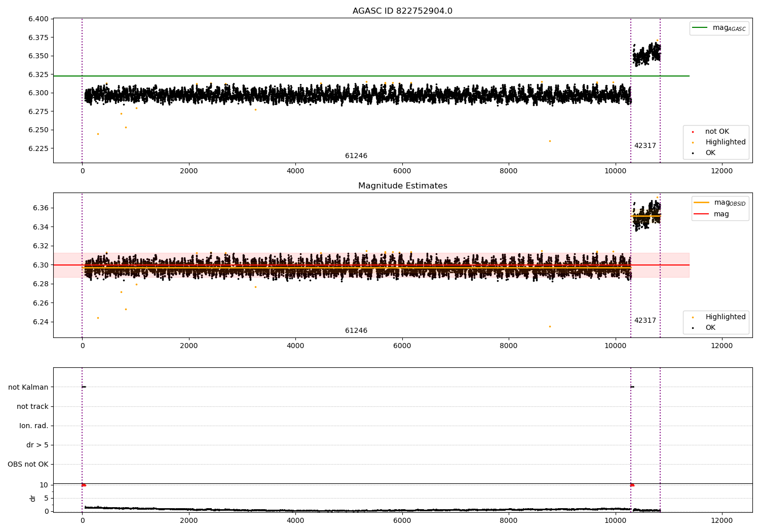The image size is (760, 532).
Task: Click "not OK" in the top plot legend
Action: (x=717, y=132)
